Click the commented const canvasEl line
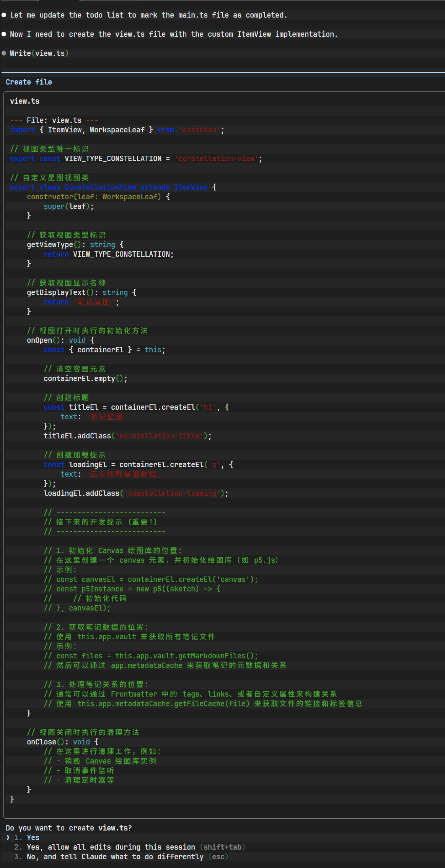This screenshot has width=445, height=868. (x=151, y=579)
